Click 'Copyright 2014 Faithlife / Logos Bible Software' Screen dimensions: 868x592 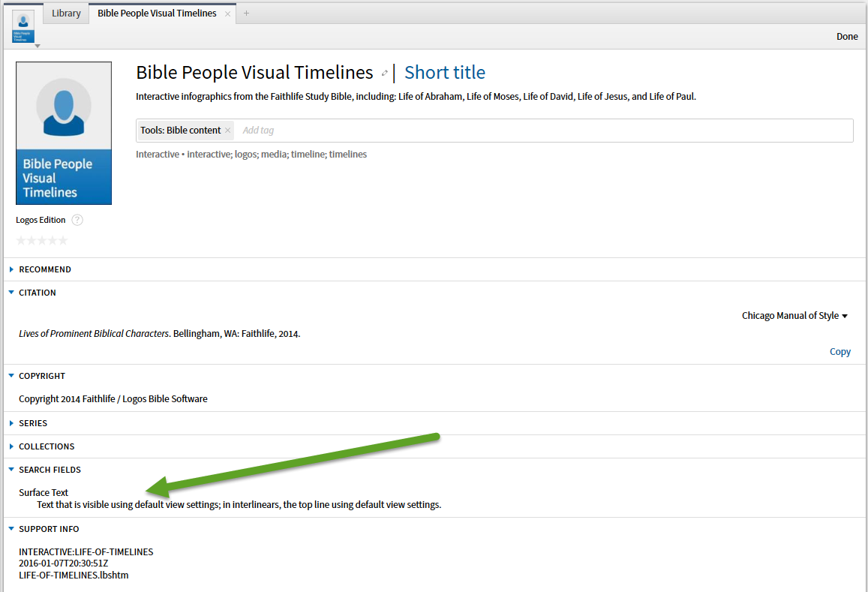[x=113, y=398]
